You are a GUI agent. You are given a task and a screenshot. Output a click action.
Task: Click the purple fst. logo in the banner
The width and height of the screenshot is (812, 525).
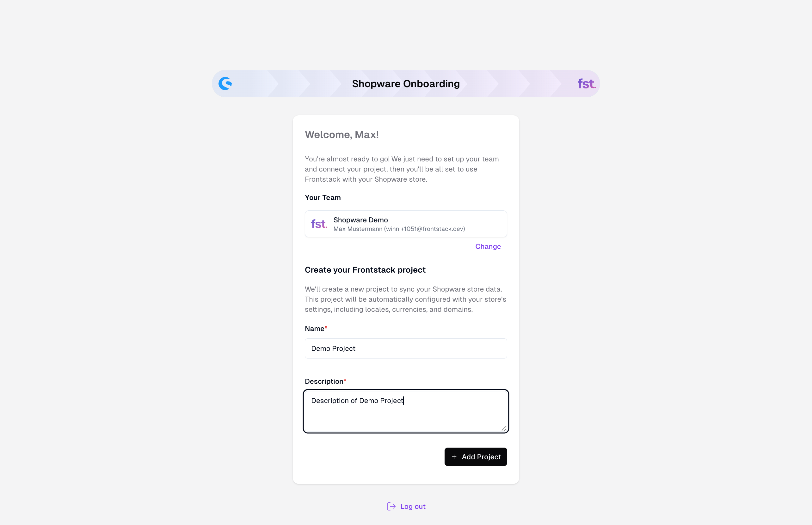click(x=586, y=84)
